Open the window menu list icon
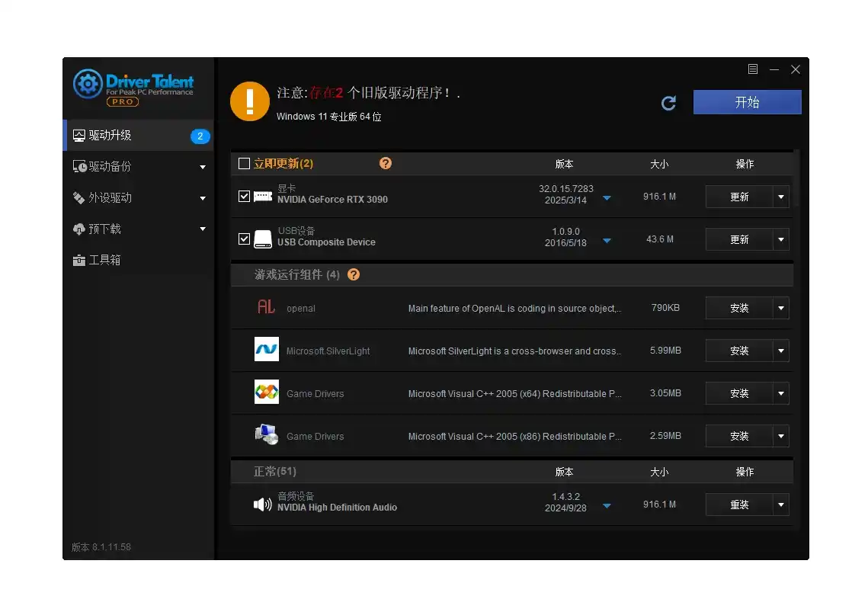This screenshot has height=599, width=868. tap(753, 69)
